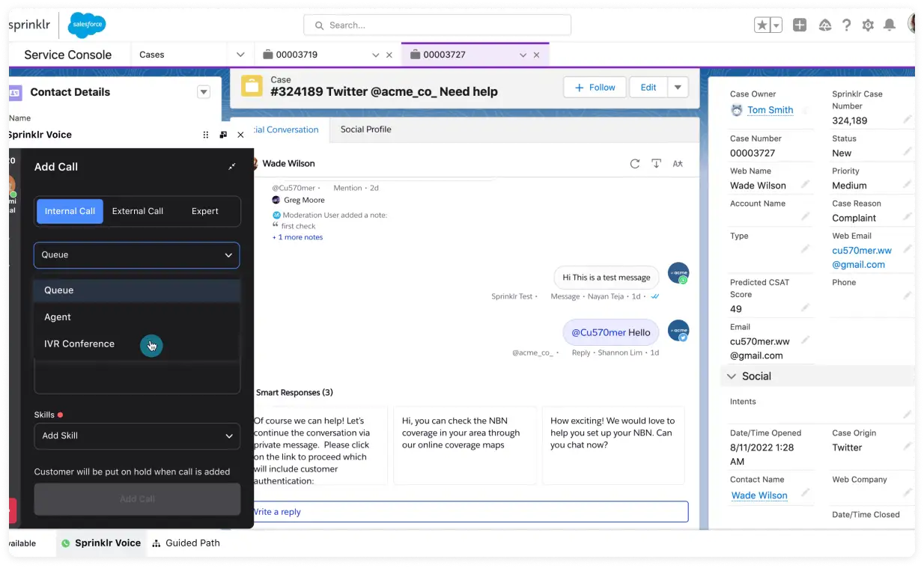Image resolution: width=924 pixels, height=568 pixels.
Task: Edit the Predicted CSAT Score pencil
Action: (x=805, y=308)
